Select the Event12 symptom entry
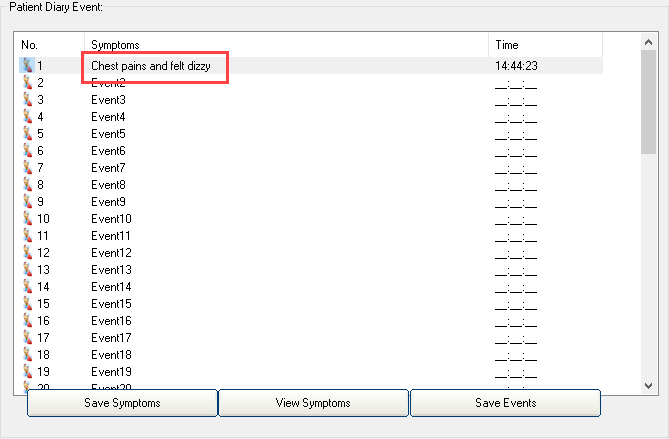 111,253
